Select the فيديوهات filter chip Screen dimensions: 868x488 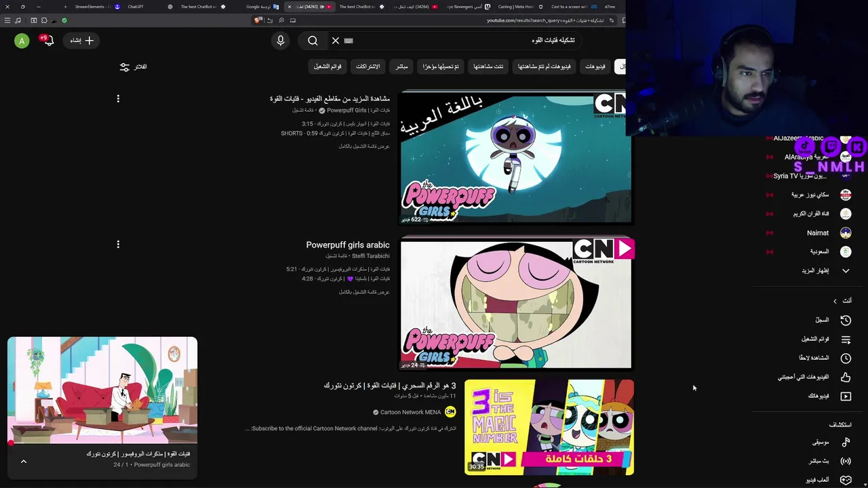[595, 66]
